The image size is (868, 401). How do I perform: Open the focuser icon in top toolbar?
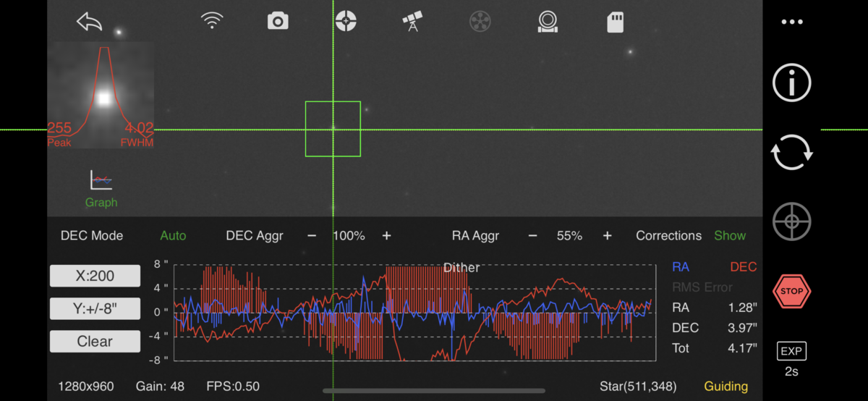tap(548, 21)
